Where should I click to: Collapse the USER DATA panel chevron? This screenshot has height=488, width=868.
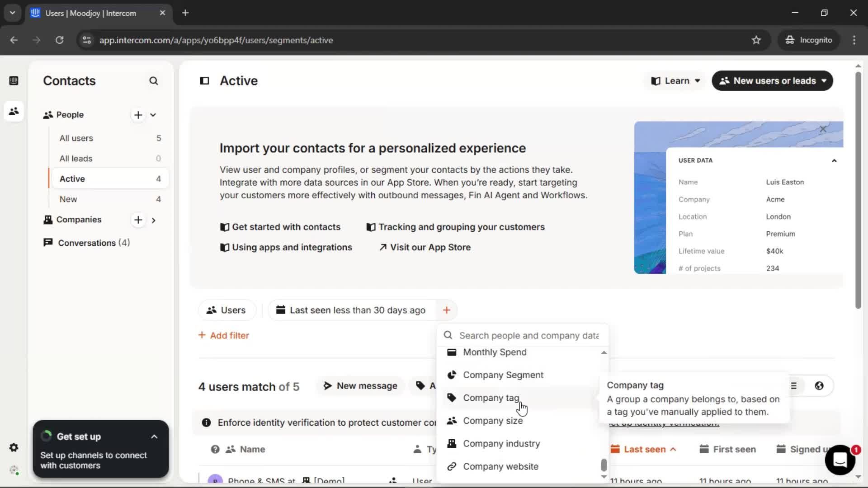pyautogui.click(x=834, y=160)
